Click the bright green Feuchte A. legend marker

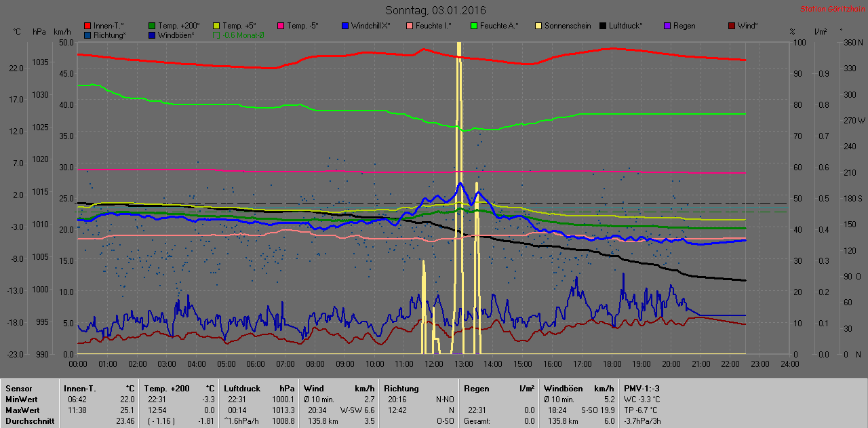pos(475,26)
